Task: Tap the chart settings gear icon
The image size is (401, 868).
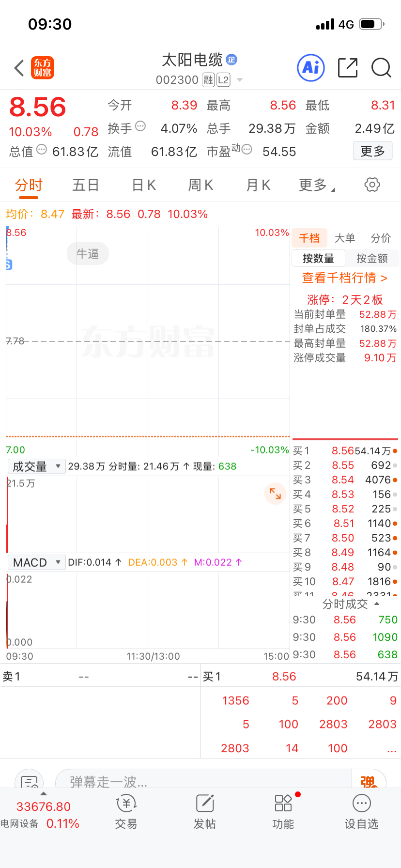Action: point(372,185)
